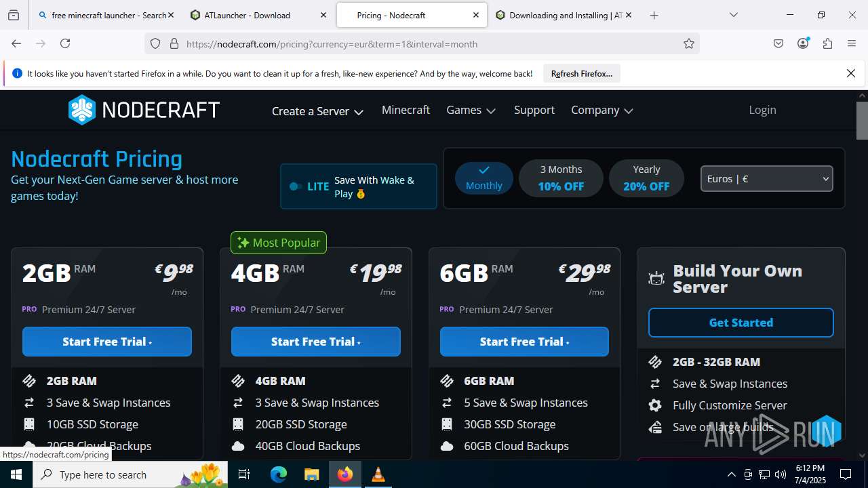
Task: Start Free Trial for 2GB plan
Action: pyautogui.click(x=107, y=342)
